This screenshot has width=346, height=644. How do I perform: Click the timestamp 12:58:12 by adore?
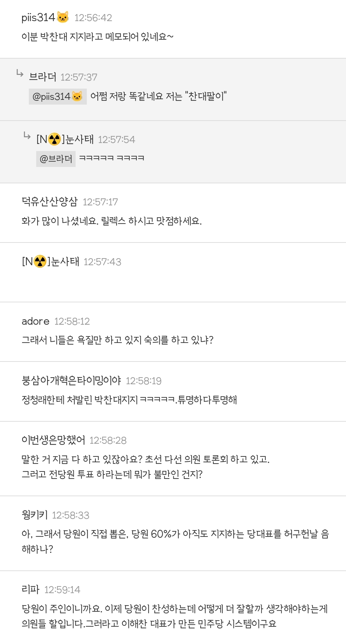coord(72,322)
